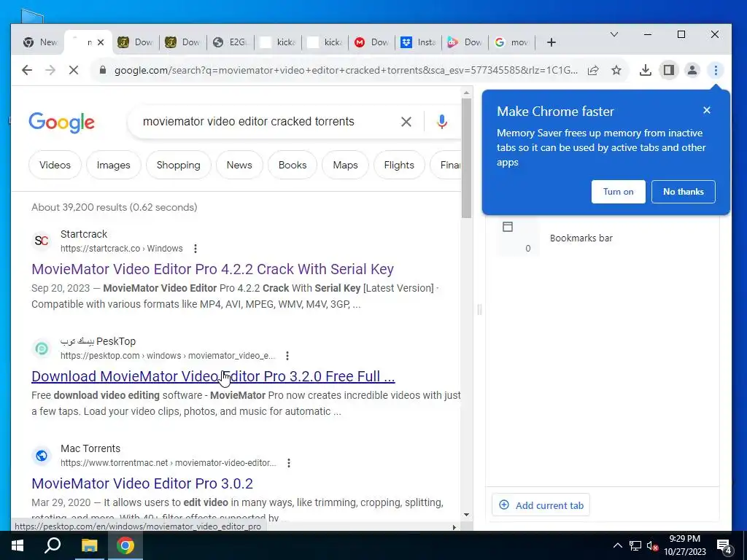Switch to the New Tab tab
747x560 pixels.
click(40, 42)
